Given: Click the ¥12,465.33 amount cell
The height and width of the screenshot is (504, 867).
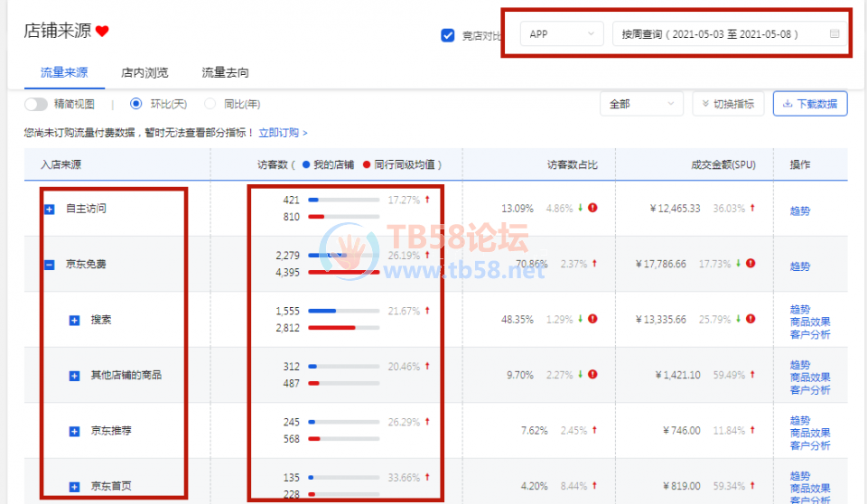Looking at the screenshot, I should click(x=675, y=208).
